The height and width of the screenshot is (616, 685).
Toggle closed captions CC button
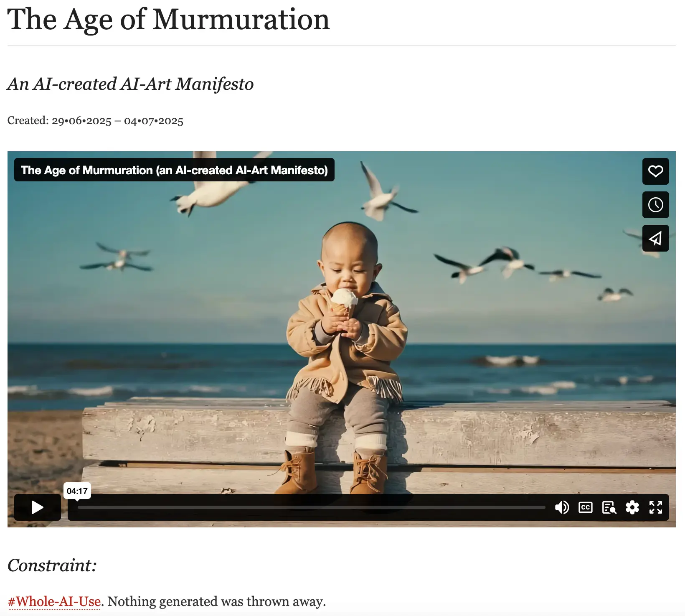(x=586, y=507)
